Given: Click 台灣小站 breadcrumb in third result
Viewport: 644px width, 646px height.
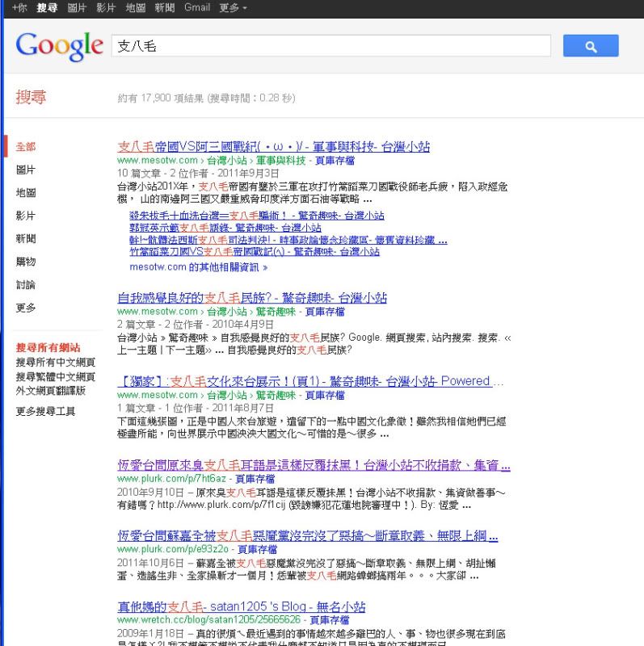Looking at the screenshot, I should point(226,396).
